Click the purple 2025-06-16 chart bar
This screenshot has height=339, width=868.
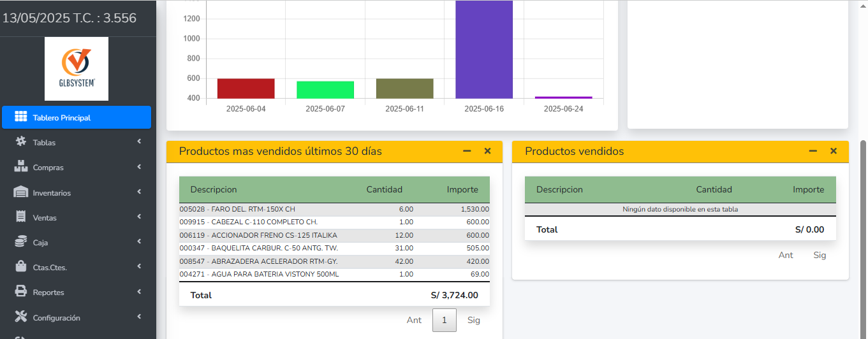[483, 50]
